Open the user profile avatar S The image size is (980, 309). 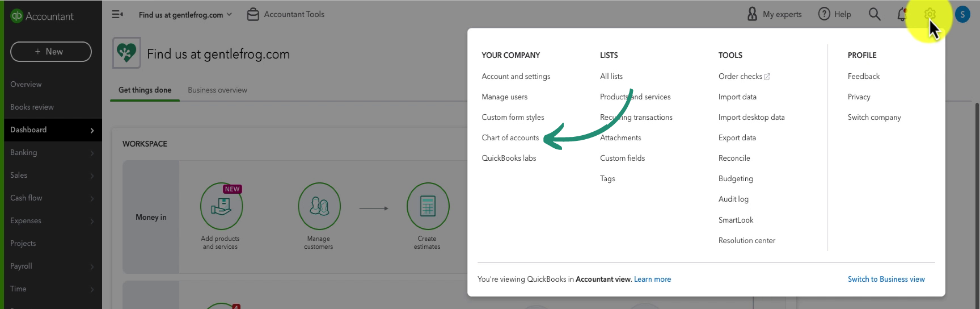tap(962, 14)
